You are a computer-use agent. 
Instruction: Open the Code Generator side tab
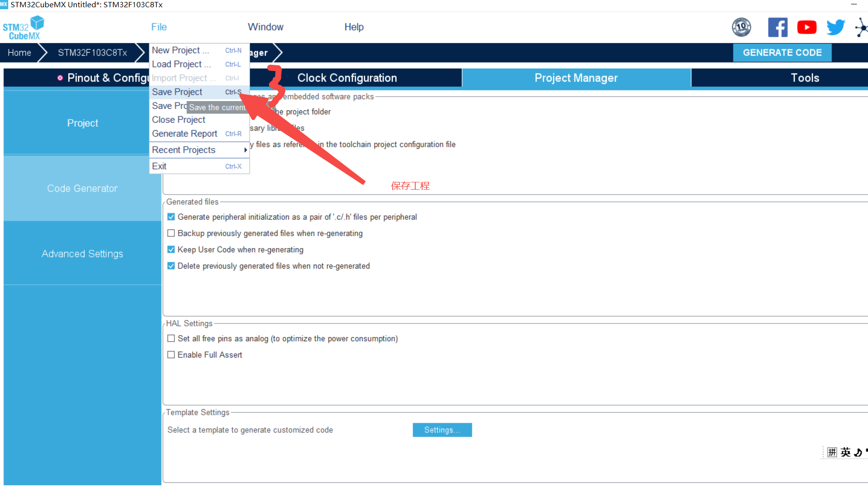tap(83, 188)
